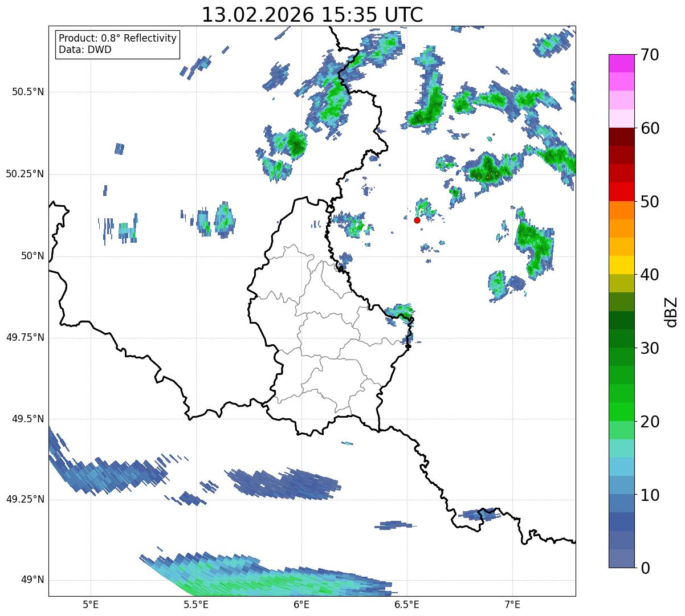
Task: Click the latitude label 49.25°N
Action: (25, 499)
